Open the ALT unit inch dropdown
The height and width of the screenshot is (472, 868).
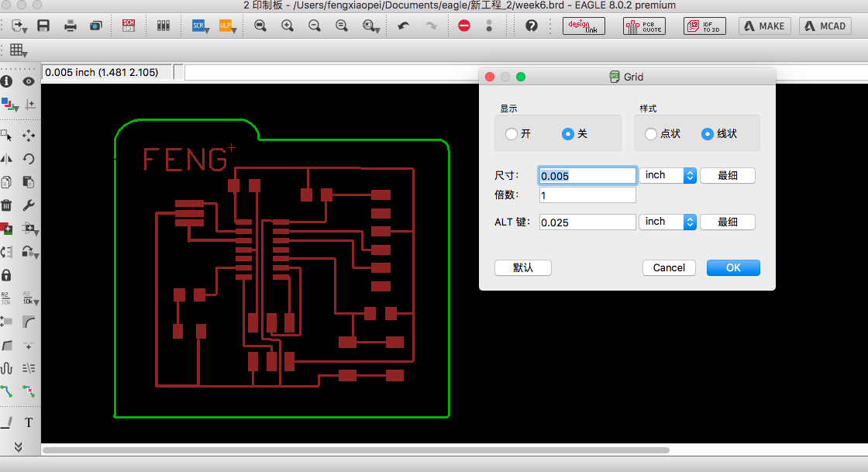pyautogui.click(x=667, y=222)
